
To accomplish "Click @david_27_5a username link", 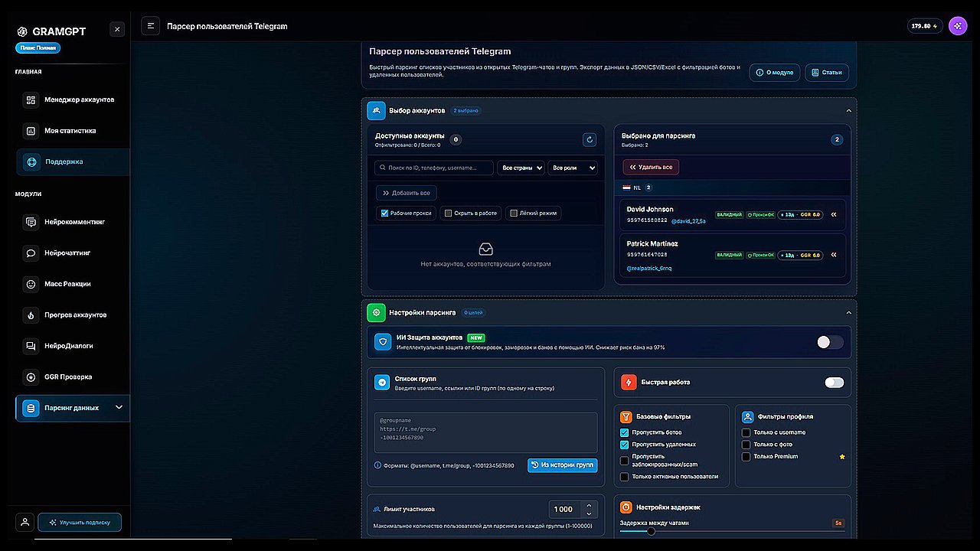I will point(688,221).
